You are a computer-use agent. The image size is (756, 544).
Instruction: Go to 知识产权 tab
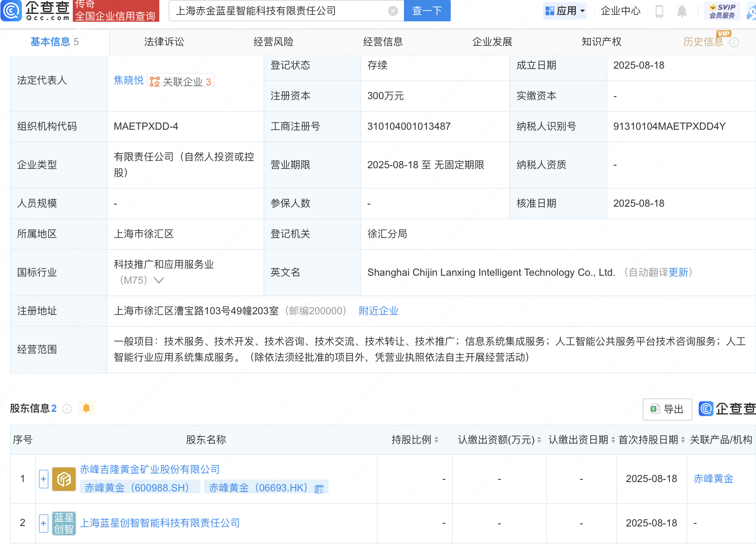point(602,42)
